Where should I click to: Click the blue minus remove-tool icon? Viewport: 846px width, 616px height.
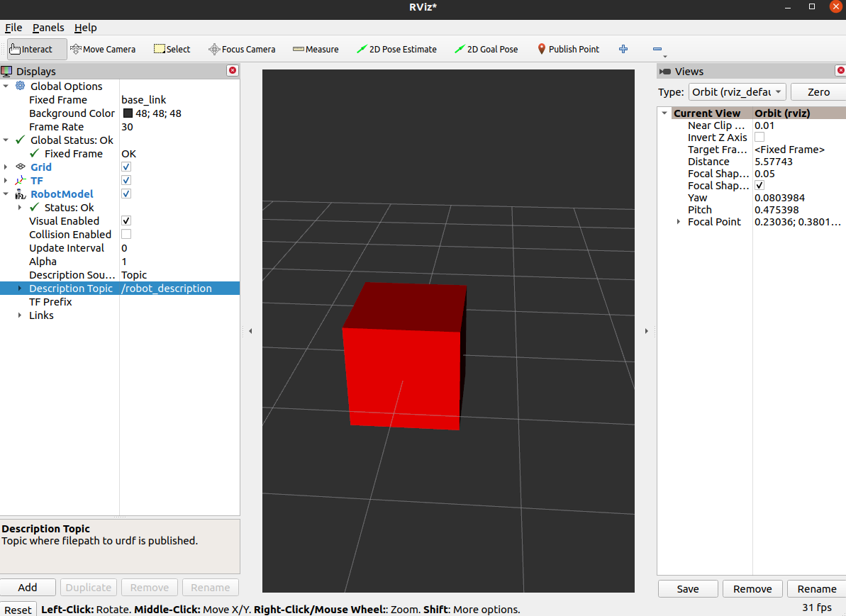click(657, 49)
